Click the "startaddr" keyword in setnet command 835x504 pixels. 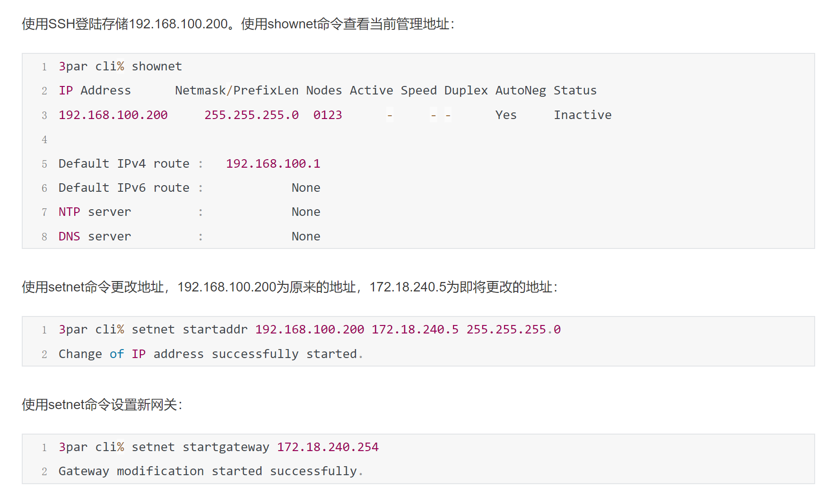pyautogui.click(x=215, y=330)
